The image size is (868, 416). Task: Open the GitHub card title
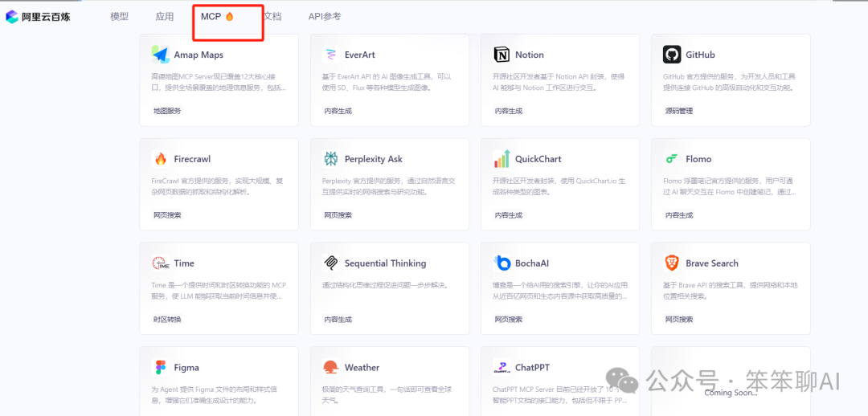700,55
